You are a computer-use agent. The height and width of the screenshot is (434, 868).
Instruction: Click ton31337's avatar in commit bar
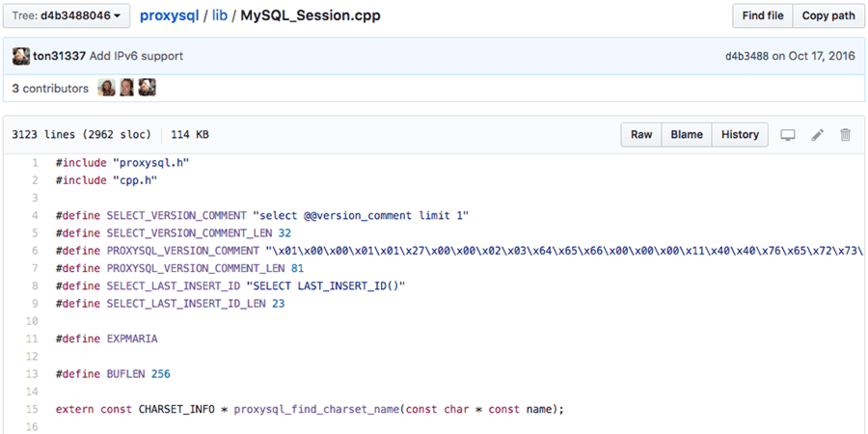(x=20, y=56)
